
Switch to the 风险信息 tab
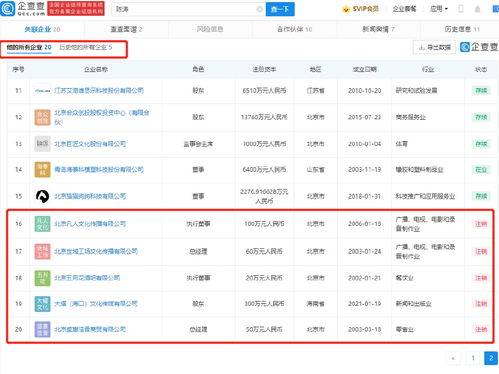pyautogui.click(x=210, y=29)
